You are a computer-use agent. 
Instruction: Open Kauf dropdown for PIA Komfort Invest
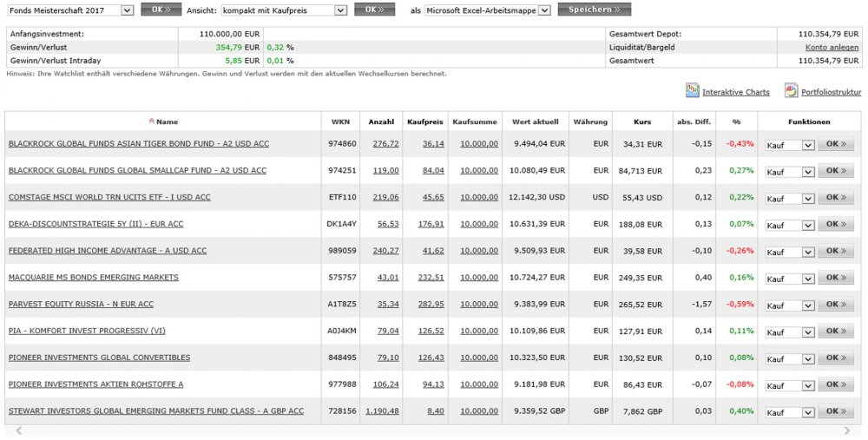pos(790,332)
